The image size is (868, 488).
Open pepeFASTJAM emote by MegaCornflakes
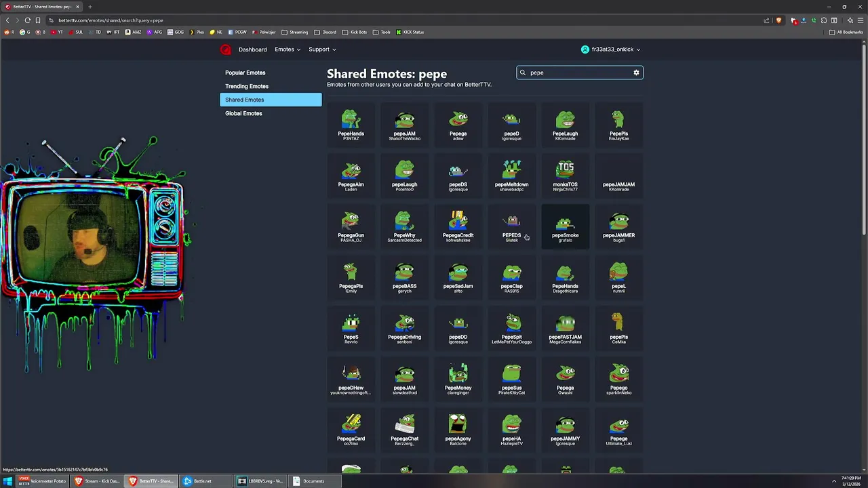point(565,327)
